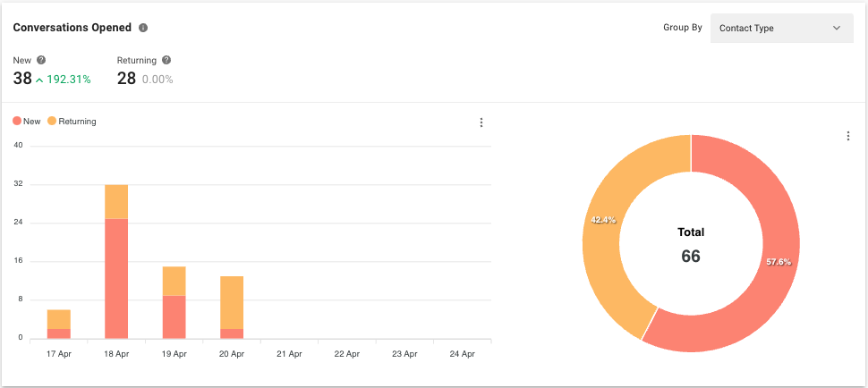Click the green increase arrow next to 38
868x388 pixels.
pyautogui.click(x=39, y=80)
